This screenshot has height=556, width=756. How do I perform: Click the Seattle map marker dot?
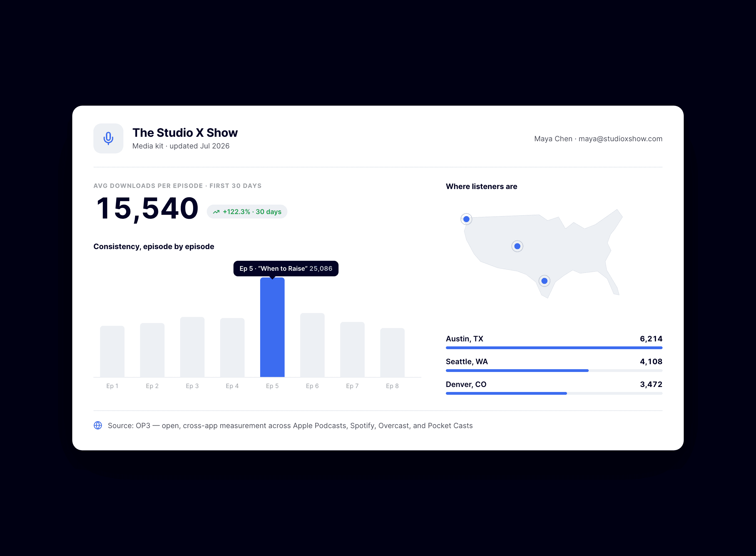pos(466,219)
